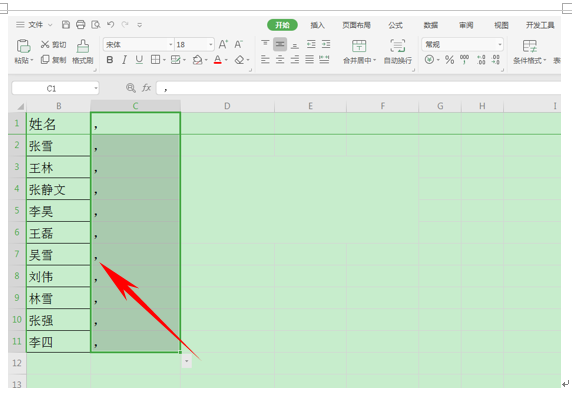Click the eraser clear icon
This screenshot has height=395, width=572.
click(x=239, y=60)
